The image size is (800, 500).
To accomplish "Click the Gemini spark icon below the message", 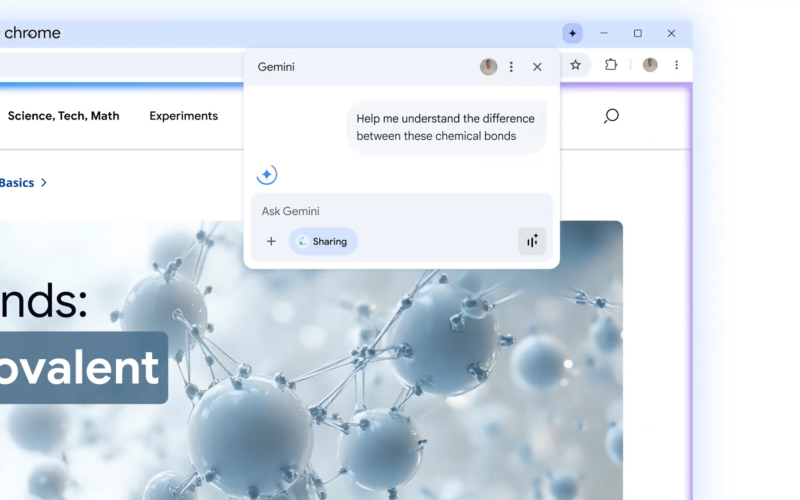I will (x=266, y=175).
